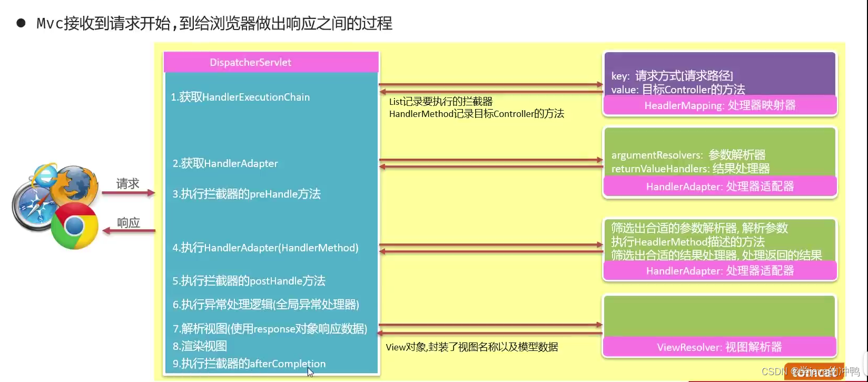
Task: Click the ViewResolver: 视图解析器 label
Action: tap(720, 347)
